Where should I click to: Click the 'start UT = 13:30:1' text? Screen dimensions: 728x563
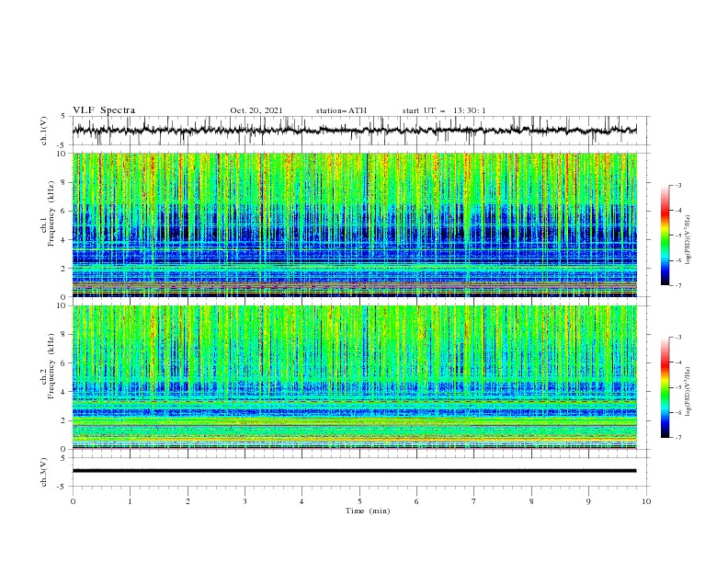tap(444, 110)
